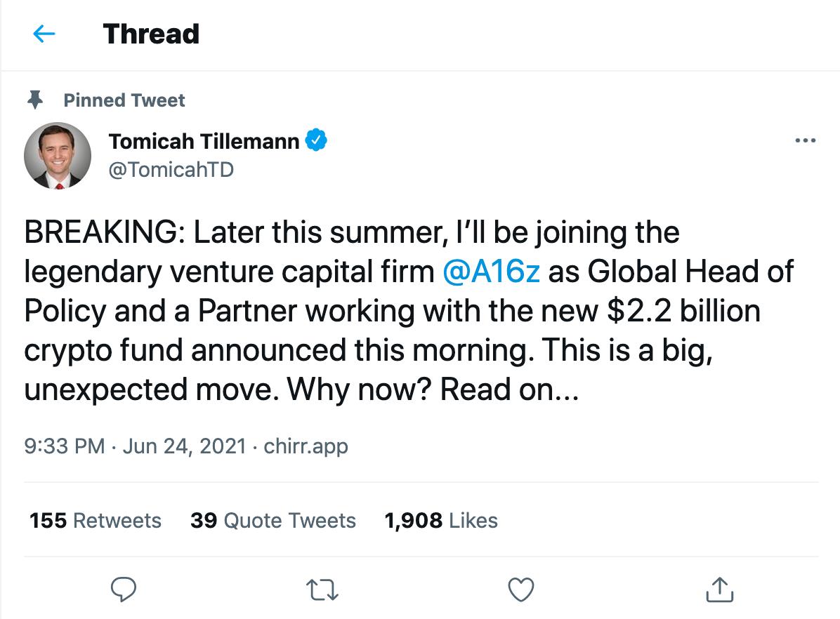View the 155 Retweets list
Viewport: 840px width, 619px height.
pos(96,521)
